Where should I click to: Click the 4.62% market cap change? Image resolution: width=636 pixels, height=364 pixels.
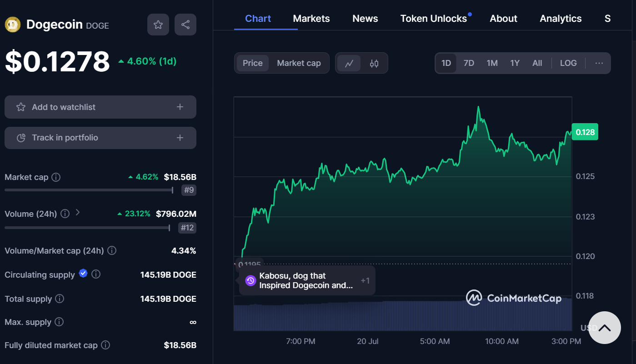[x=143, y=177]
